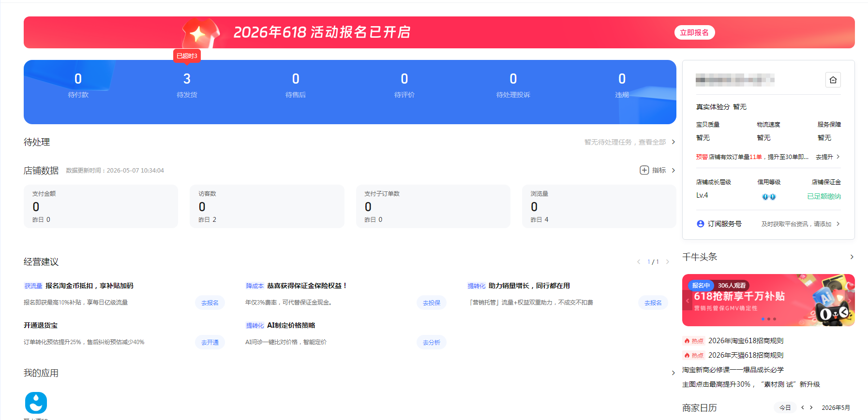868x420 pixels.
Task: Click the 支付金额 data card
Action: click(101, 206)
